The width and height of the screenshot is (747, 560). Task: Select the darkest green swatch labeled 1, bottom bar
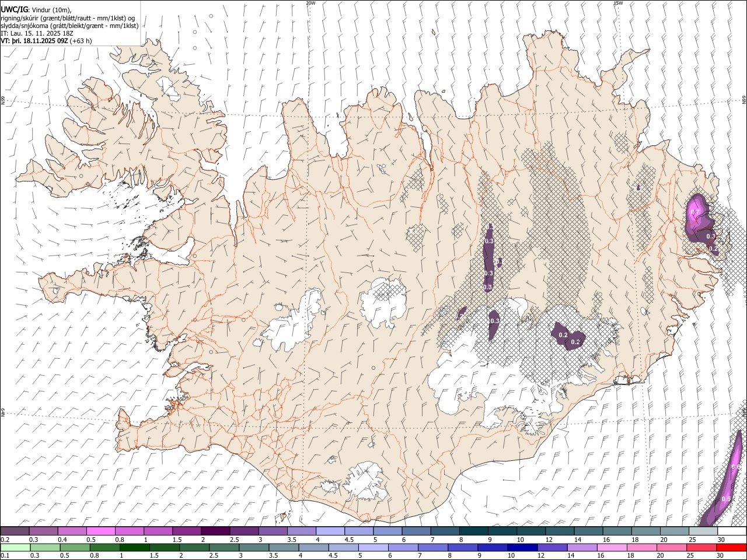(134, 547)
